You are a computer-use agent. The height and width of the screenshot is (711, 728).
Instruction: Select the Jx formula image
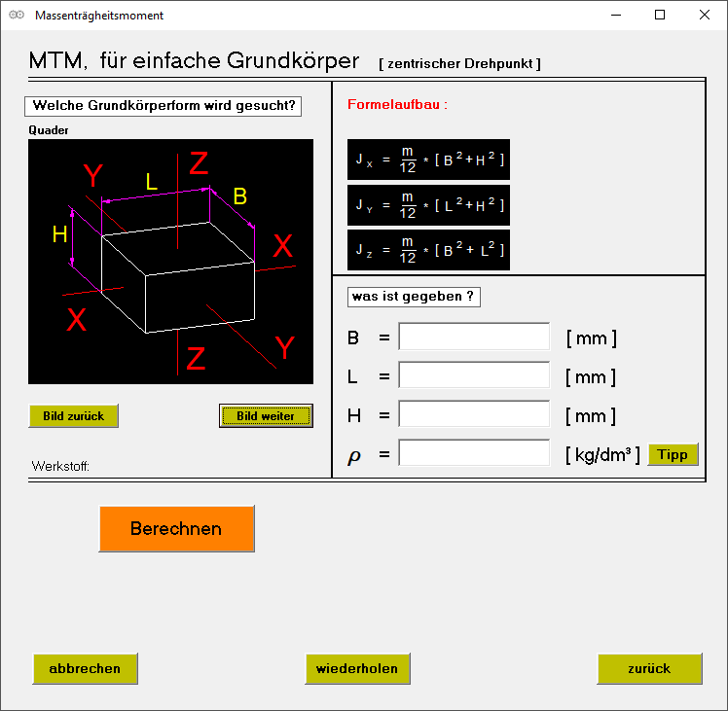point(428,160)
